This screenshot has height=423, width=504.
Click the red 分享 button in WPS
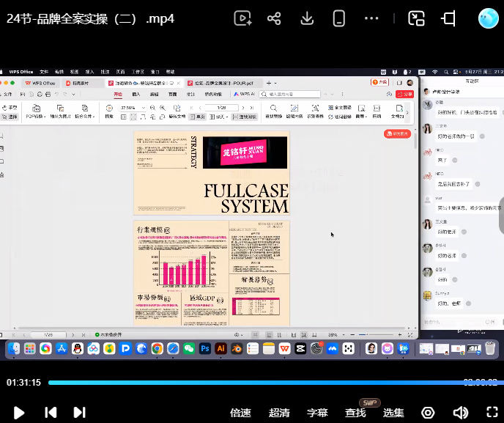click(404, 95)
